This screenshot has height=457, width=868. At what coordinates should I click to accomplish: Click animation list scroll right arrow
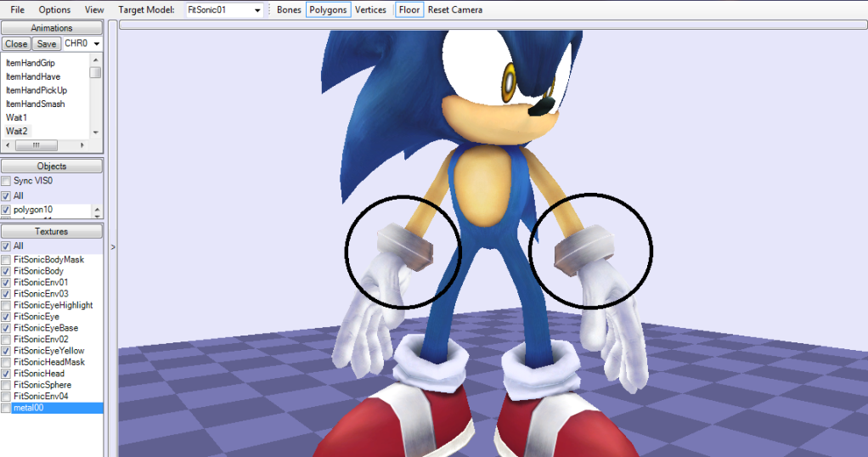[x=82, y=145]
